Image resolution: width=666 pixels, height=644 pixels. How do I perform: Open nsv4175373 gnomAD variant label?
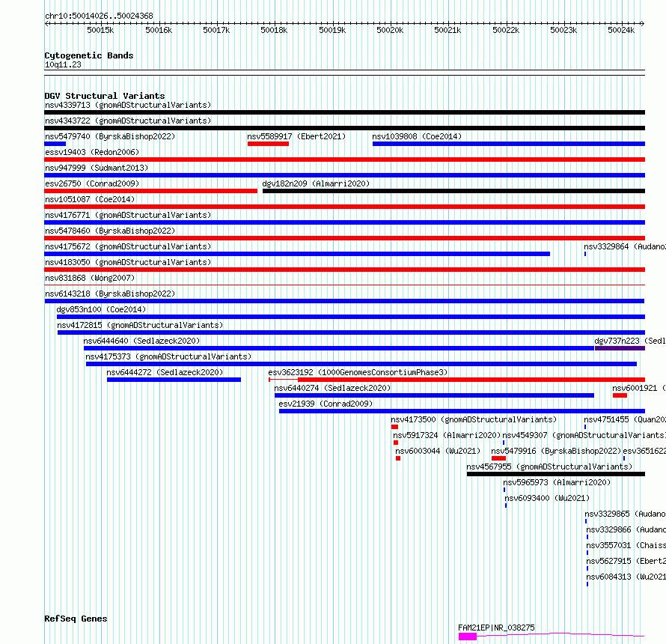[168, 356]
